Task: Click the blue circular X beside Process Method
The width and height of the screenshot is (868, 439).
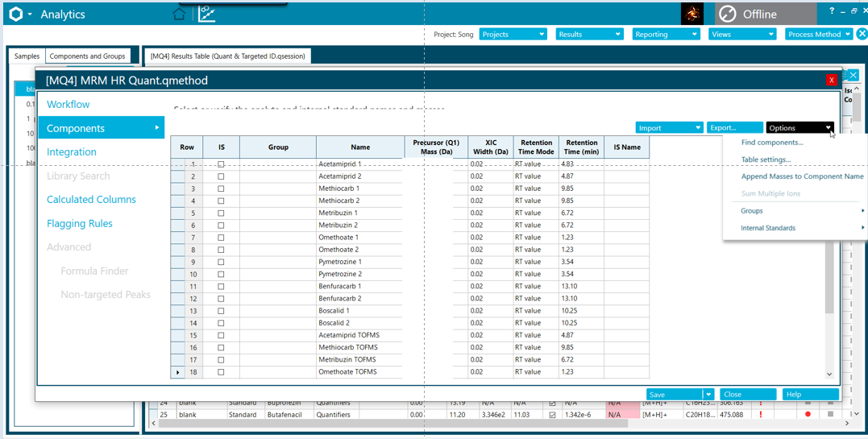Action: tap(862, 34)
